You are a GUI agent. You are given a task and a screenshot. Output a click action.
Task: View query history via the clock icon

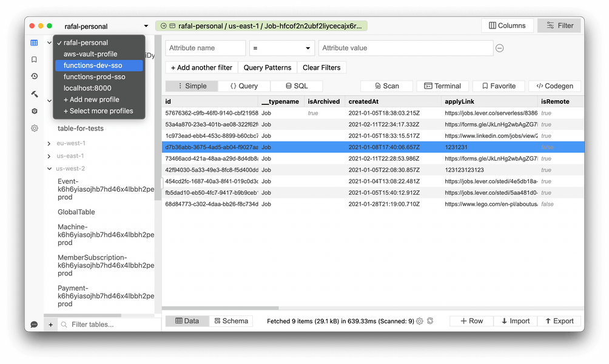point(34,76)
